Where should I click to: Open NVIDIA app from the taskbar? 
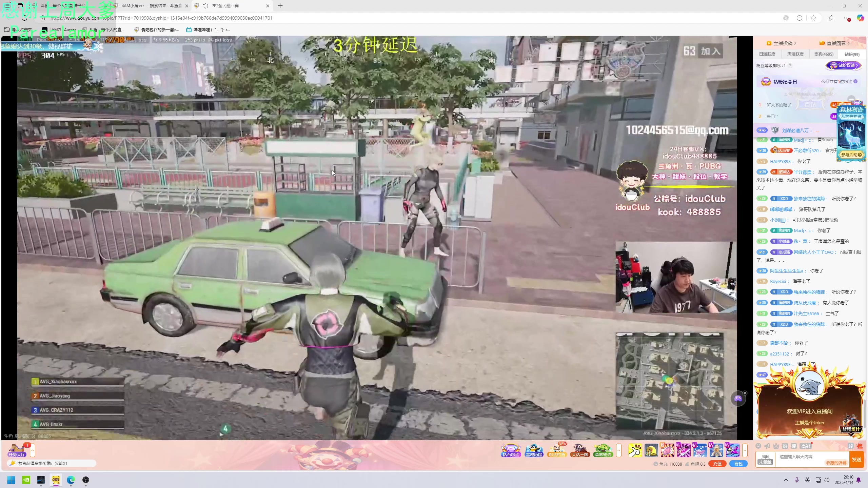[26, 480]
